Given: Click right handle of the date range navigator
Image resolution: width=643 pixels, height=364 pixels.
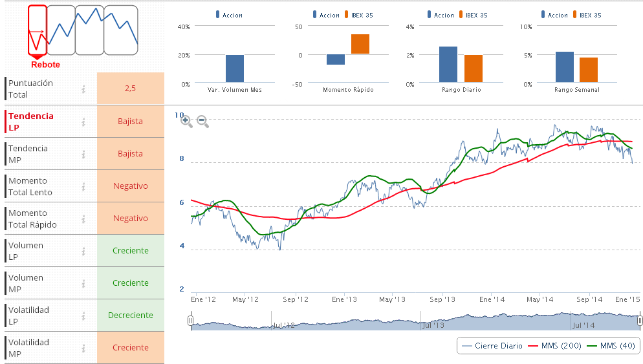Looking at the screenshot, I should 640,321.
